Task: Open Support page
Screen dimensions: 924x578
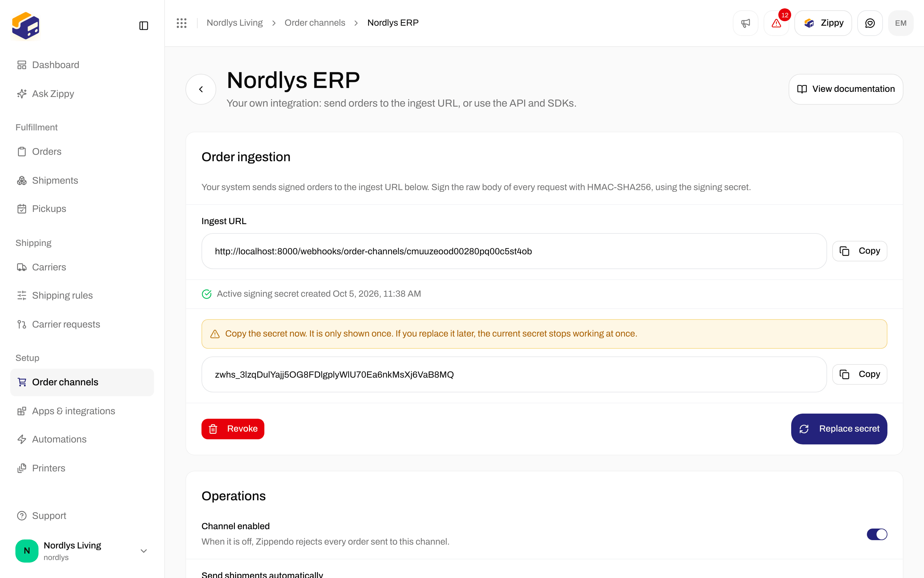Action: [x=82, y=516]
